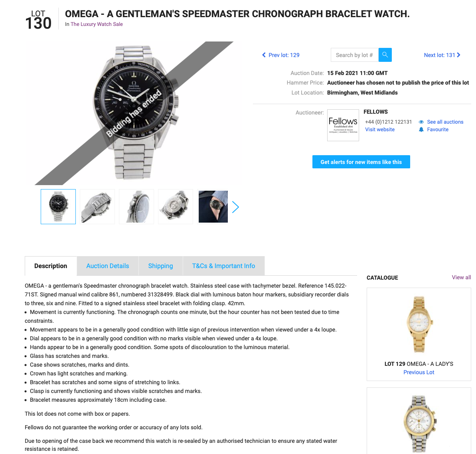The image size is (476, 454).
Task: Open The Luxury Watch Sale link
Action: point(97,24)
